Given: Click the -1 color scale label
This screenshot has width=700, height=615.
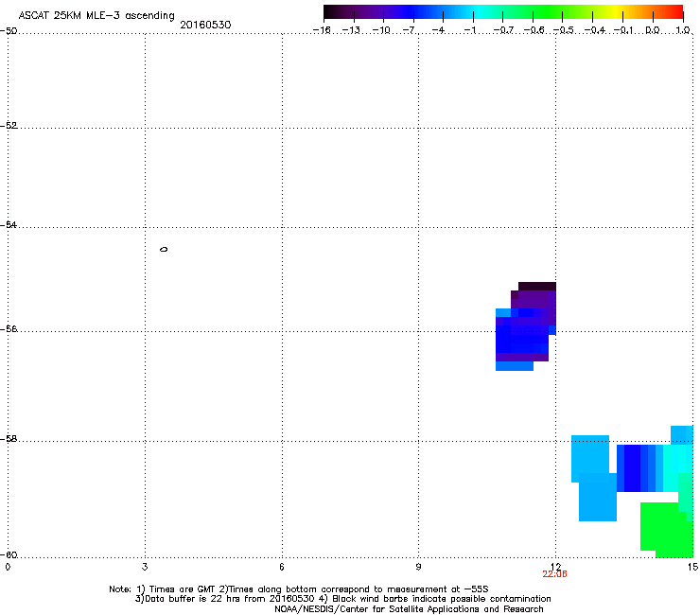Looking at the screenshot, I should [x=469, y=30].
